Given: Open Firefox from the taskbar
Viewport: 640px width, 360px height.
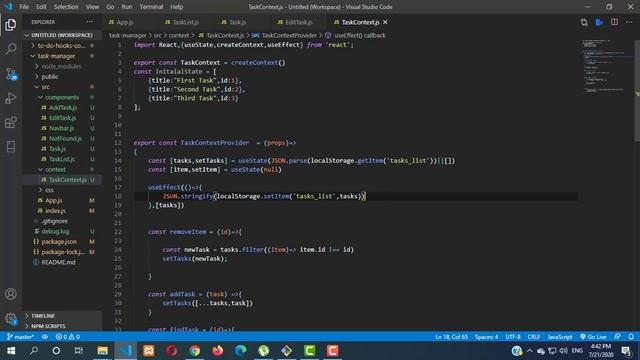Looking at the screenshot, I should 218,351.
